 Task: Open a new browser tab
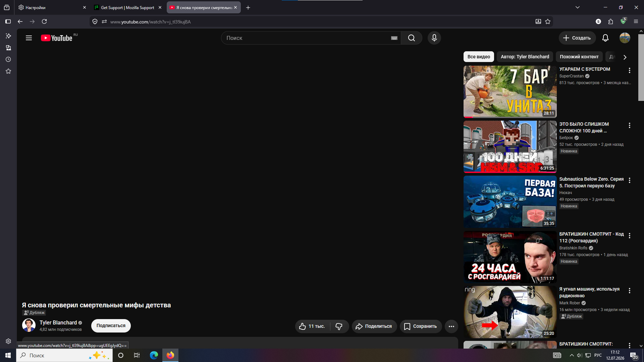[x=248, y=7]
